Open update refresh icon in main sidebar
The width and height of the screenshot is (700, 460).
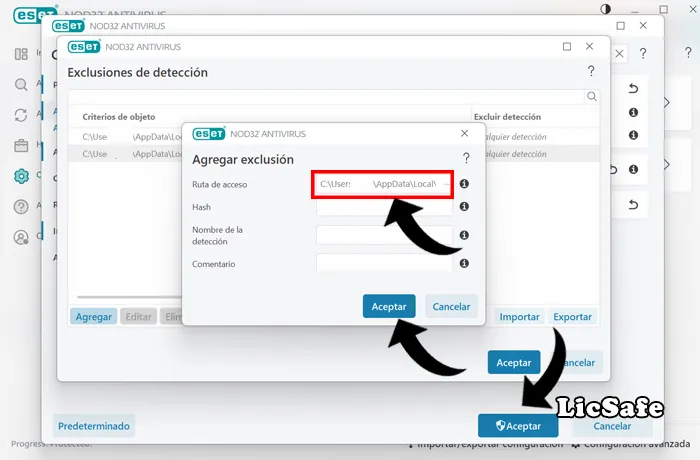click(21, 115)
